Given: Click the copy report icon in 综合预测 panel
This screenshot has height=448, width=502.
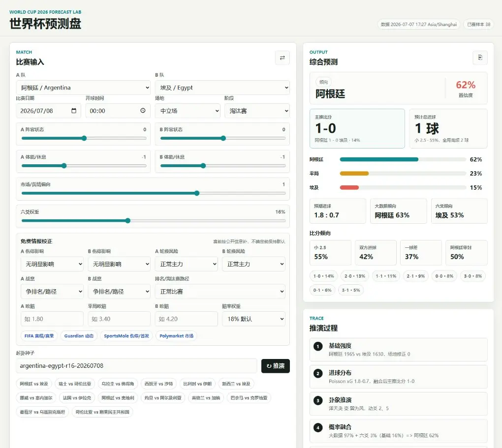Looking at the screenshot, I should pyautogui.click(x=480, y=58).
